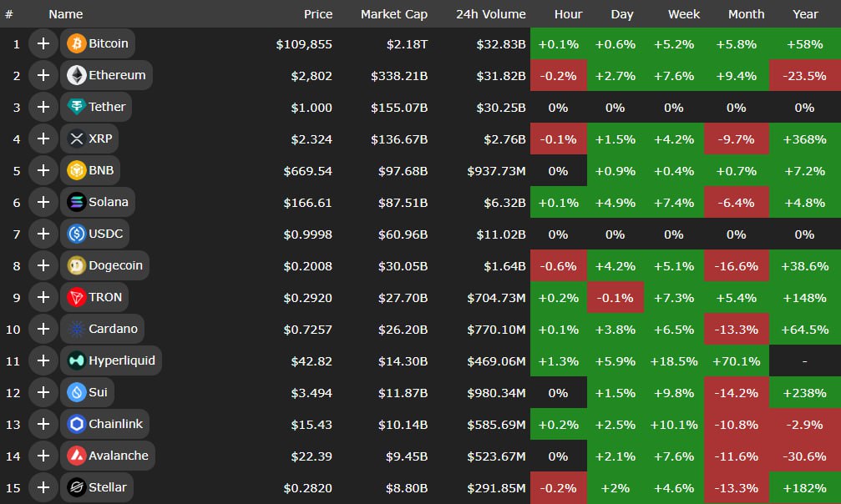Click the Sui price value $3.494
This screenshot has height=504, width=841.
click(x=312, y=393)
